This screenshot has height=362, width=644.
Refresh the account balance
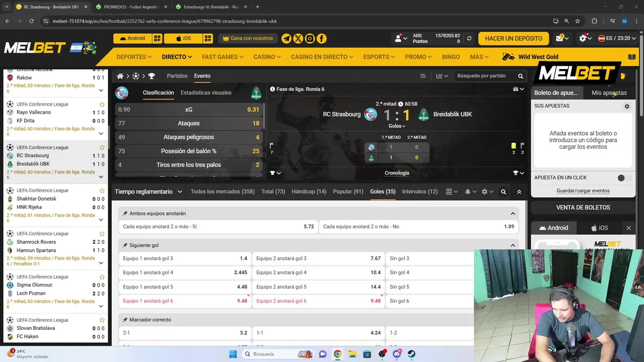(x=469, y=38)
